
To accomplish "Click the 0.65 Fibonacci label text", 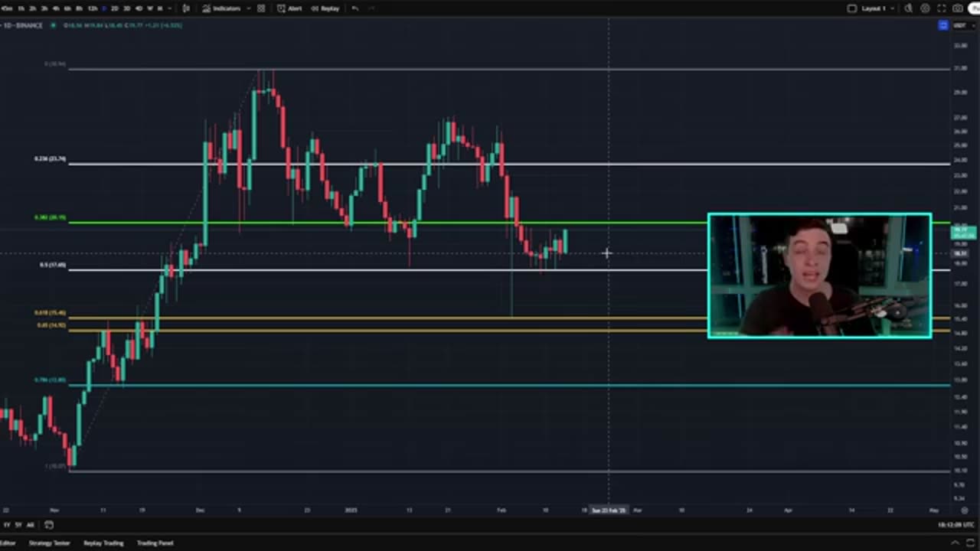I will tap(51, 325).
